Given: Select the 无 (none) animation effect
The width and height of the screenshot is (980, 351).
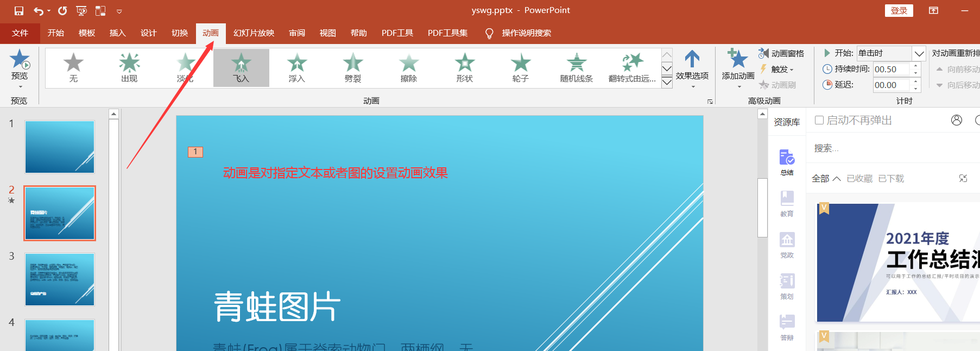Looking at the screenshot, I should click(x=73, y=68).
